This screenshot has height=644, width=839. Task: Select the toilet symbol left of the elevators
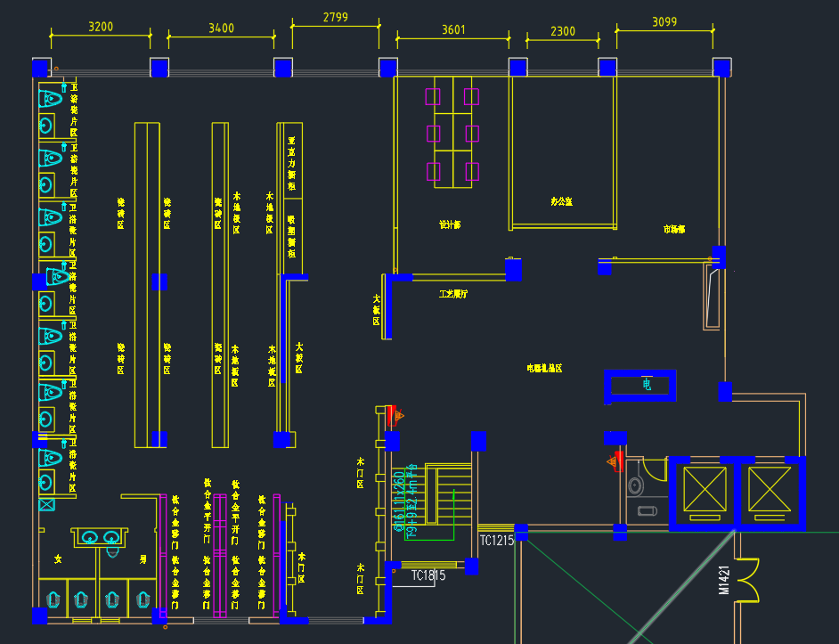click(x=635, y=485)
